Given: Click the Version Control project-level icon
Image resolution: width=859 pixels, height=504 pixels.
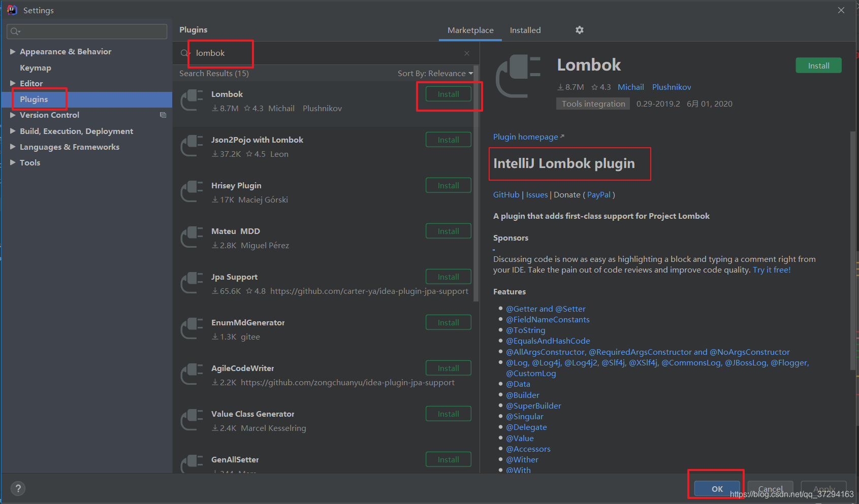Looking at the screenshot, I should pyautogui.click(x=163, y=115).
